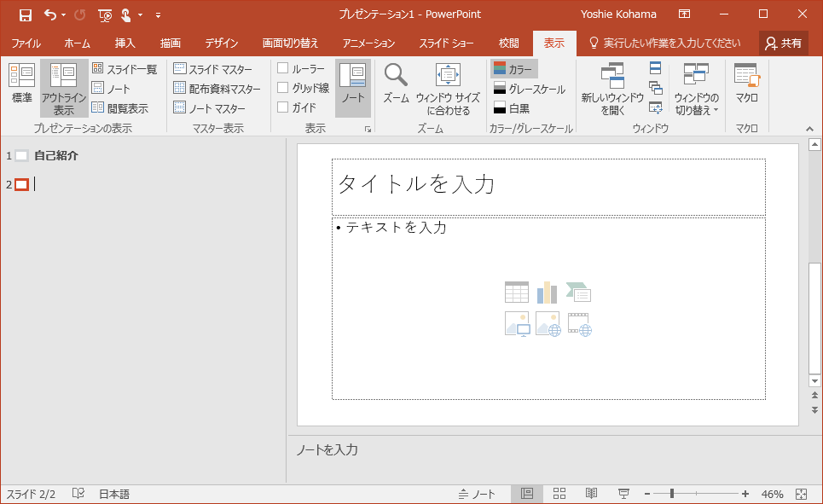Collapse the ribbon with the chevron

coord(809,129)
